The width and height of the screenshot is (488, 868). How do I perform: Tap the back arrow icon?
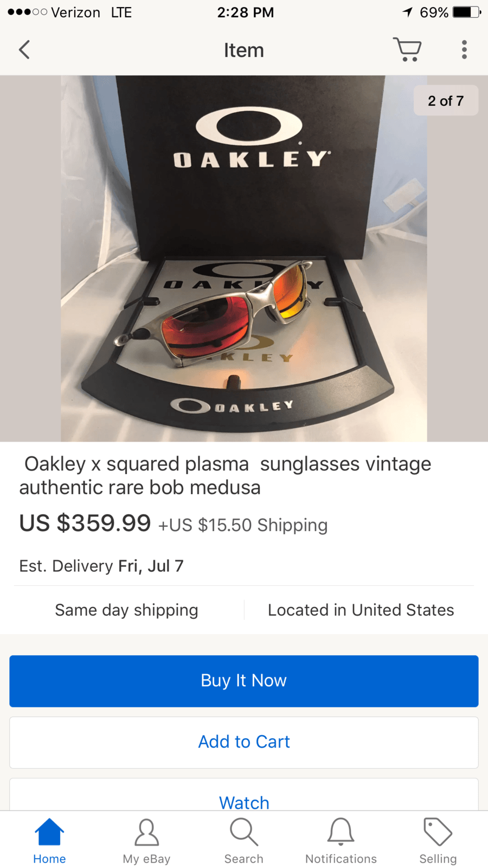(24, 49)
